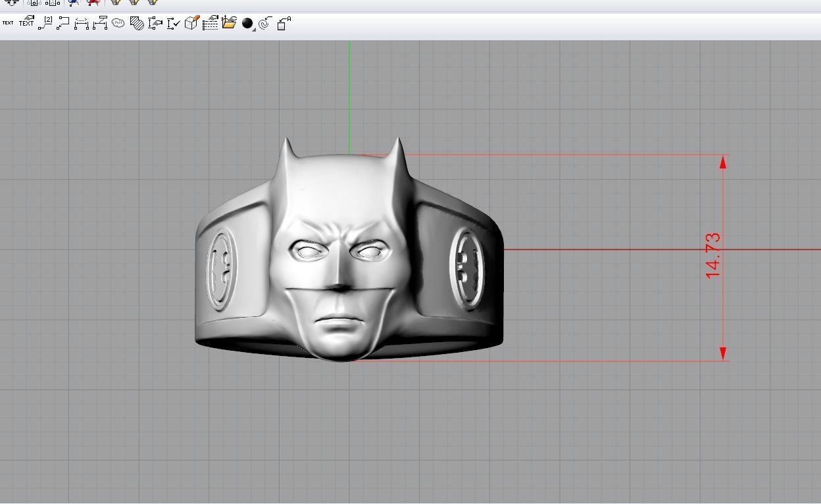Click the edit dimension tool with hand
Image resolution: width=821 pixels, height=504 pixels.
pyautogui.click(x=155, y=24)
